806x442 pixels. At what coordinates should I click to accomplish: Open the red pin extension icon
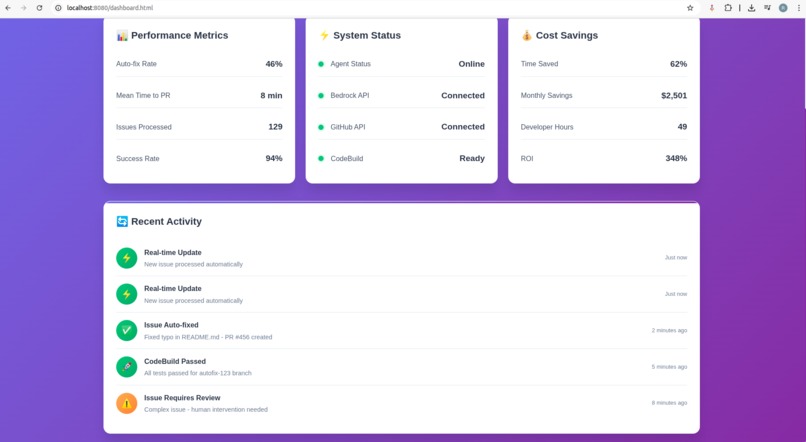click(x=712, y=8)
